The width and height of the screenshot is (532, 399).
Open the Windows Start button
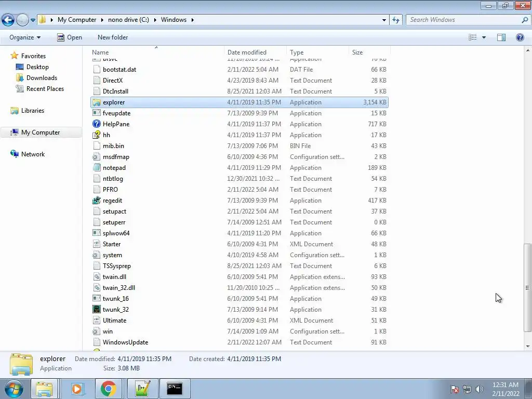tap(14, 389)
